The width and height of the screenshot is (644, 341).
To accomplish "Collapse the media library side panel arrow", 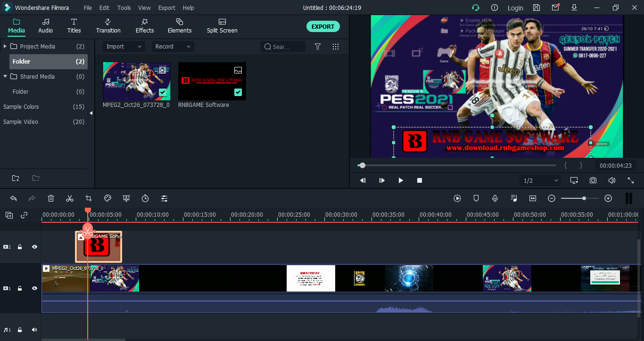I will 91,113.
